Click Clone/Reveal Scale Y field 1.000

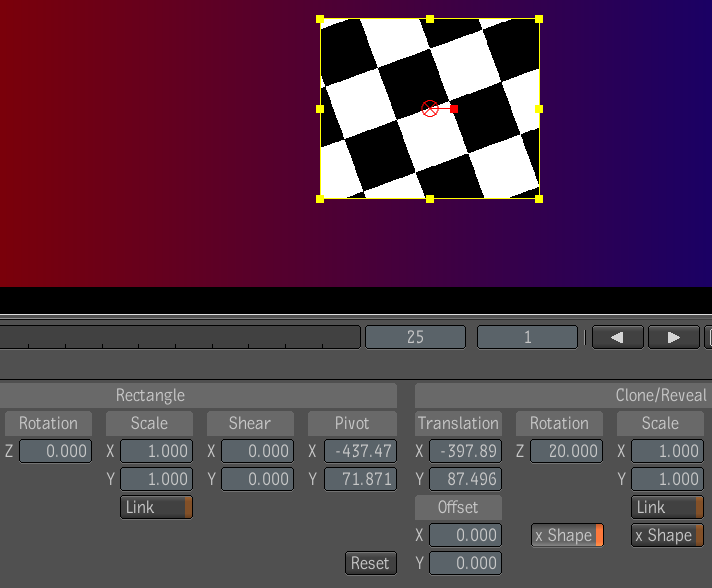[x=667, y=479]
